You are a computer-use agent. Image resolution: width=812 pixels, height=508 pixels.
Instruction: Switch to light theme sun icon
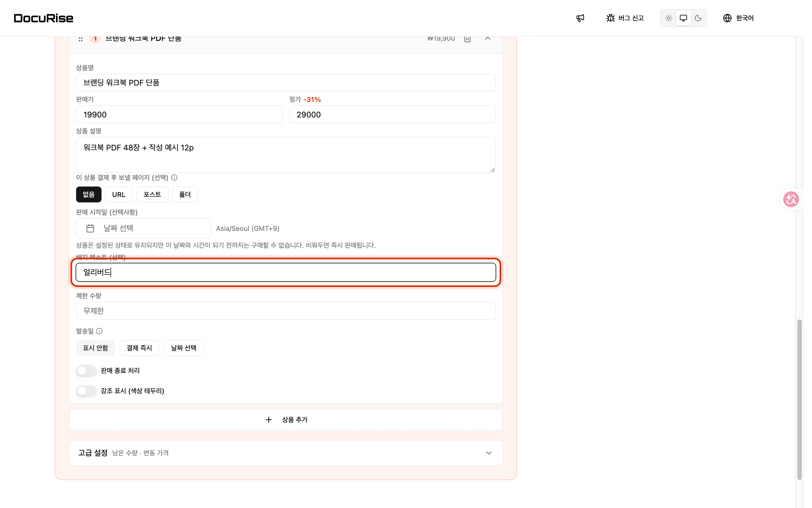[668, 18]
